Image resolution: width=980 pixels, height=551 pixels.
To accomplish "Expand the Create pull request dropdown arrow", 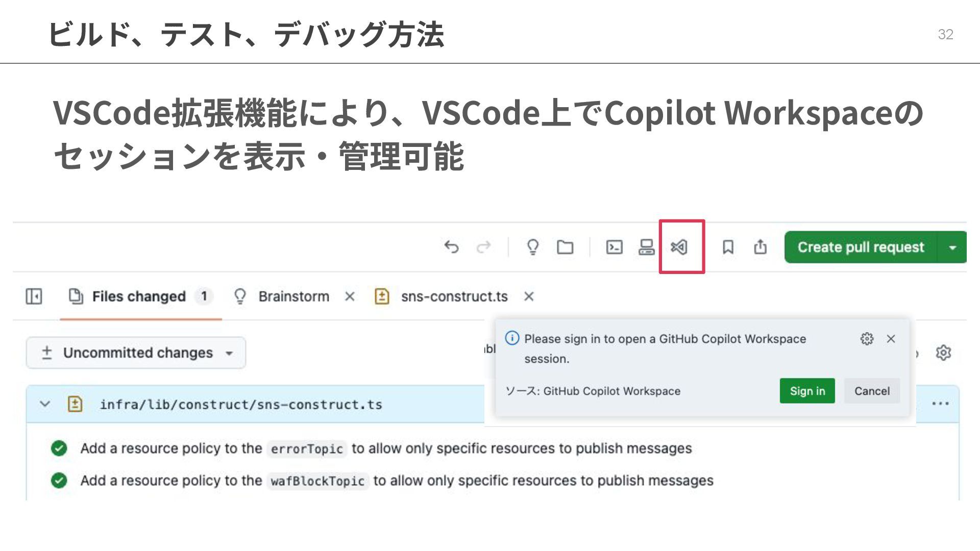I will (952, 247).
